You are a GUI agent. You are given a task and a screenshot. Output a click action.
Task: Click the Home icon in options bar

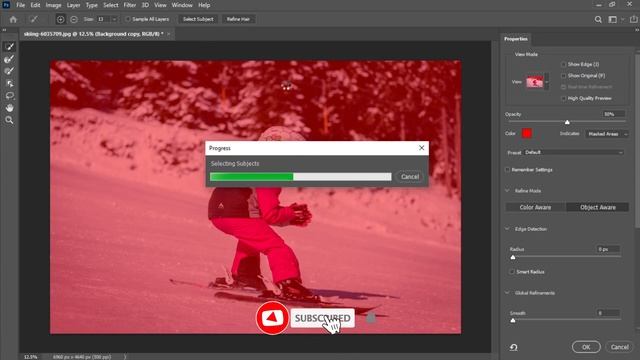13,19
